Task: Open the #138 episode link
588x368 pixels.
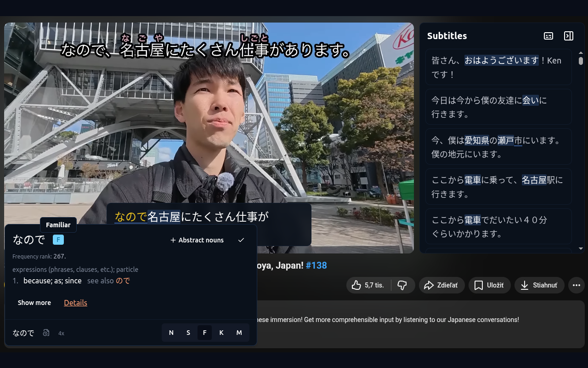Action: click(x=317, y=265)
